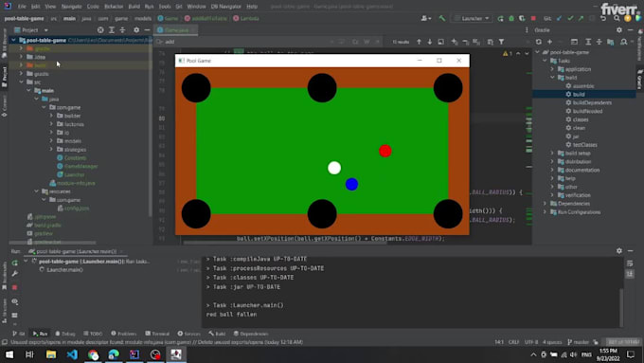Click Collapse All icon in Project panel header
This screenshot has height=363, width=644.
pyautogui.click(x=122, y=30)
